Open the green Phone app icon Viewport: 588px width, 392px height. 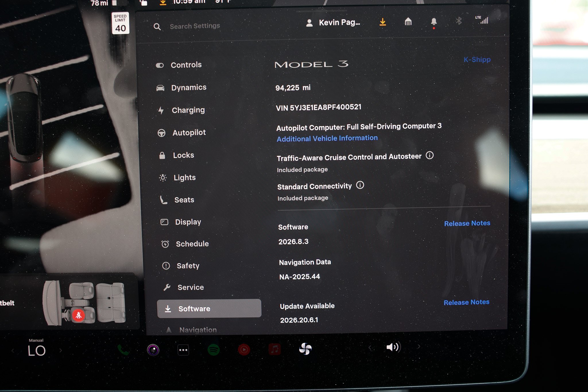tap(123, 350)
